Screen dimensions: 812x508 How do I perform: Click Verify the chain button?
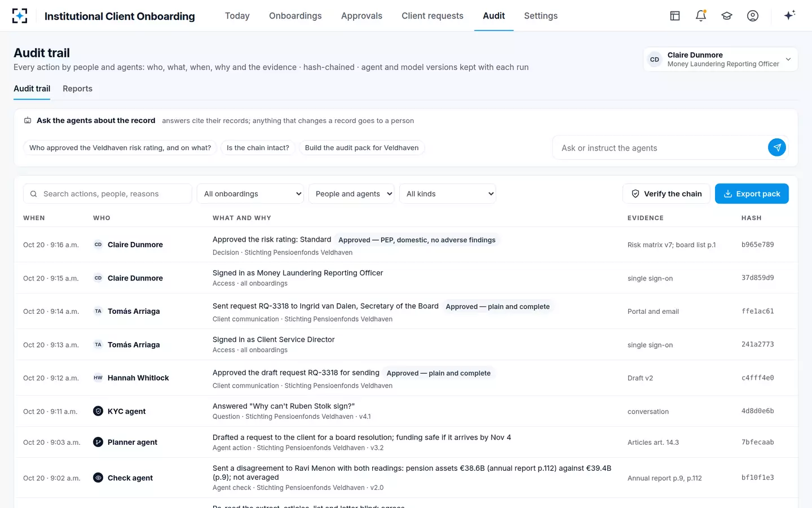point(667,194)
